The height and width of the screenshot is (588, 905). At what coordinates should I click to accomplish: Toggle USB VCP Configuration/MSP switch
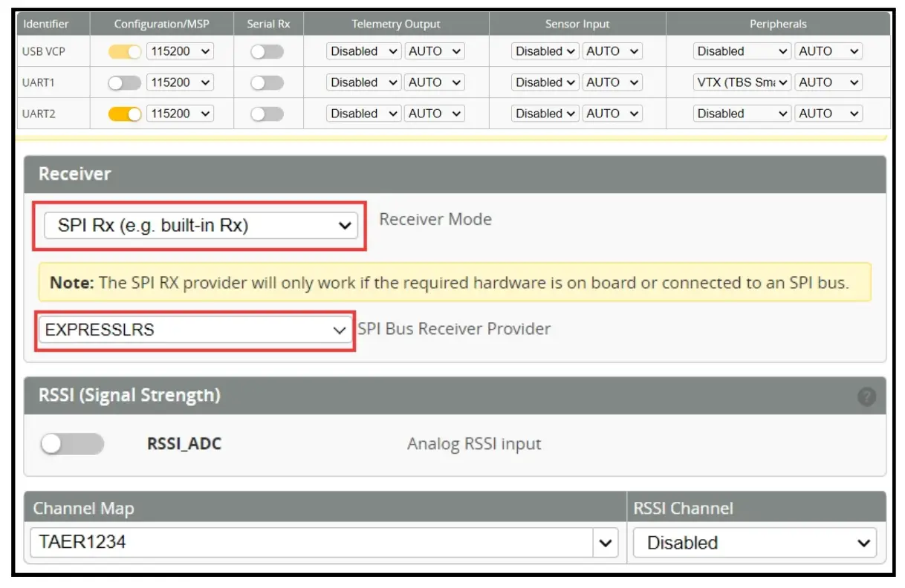pyautogui.click(x=125, y=52)
